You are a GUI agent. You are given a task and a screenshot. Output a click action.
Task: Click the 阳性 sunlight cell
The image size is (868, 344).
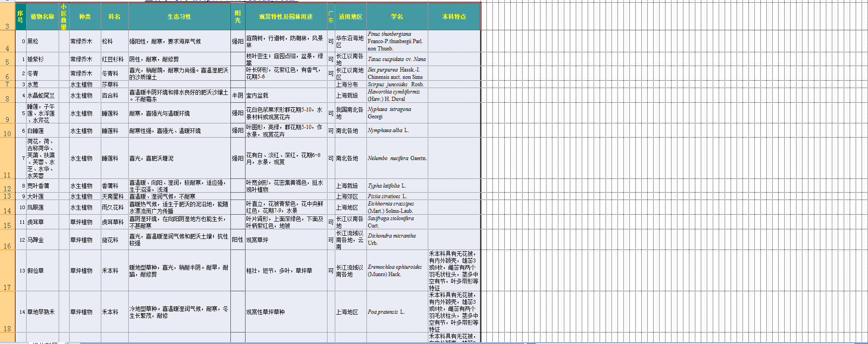238,240
